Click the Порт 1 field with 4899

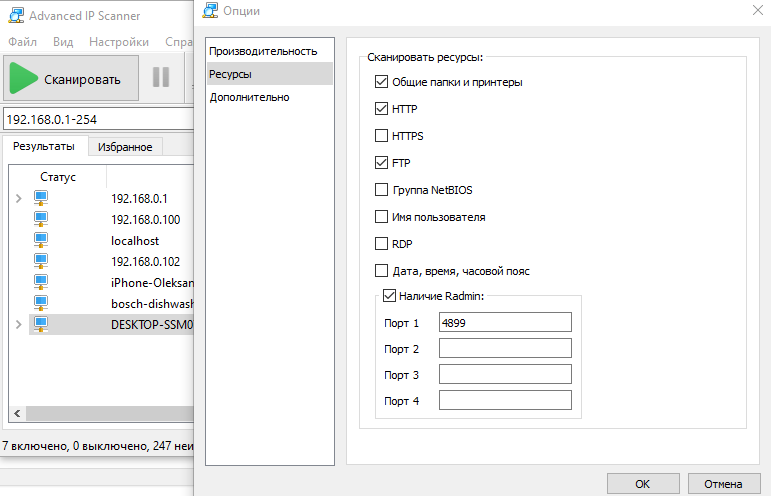coord(505,322)
